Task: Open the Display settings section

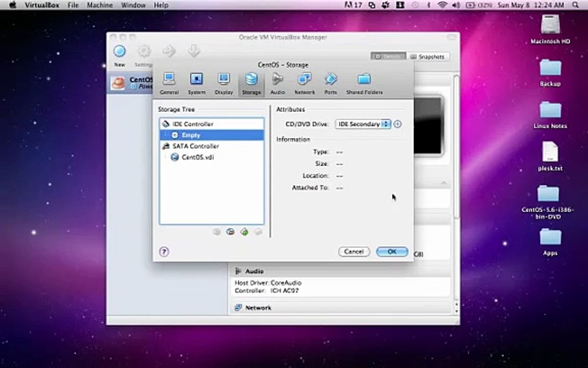Action: (224, 83)
